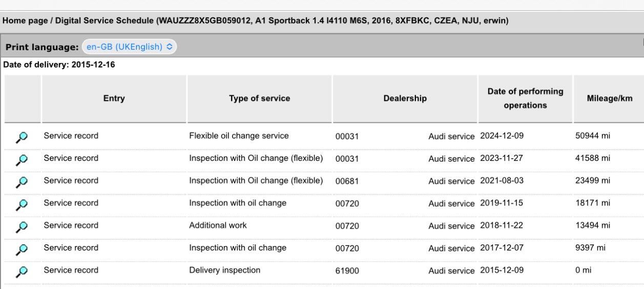Click the Mileage/km column header
Image resolution: width=644 pixels, height=289 pixels.
[x=609, y=99]
